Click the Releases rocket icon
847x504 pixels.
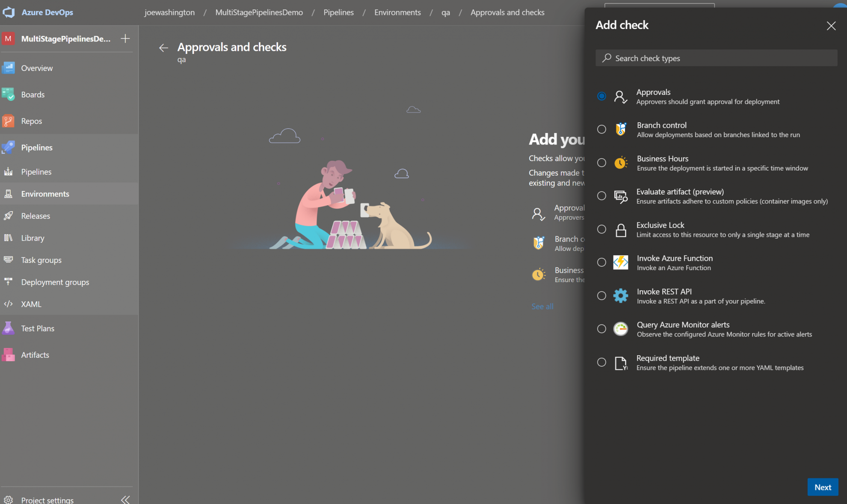(x=8, y=216)
